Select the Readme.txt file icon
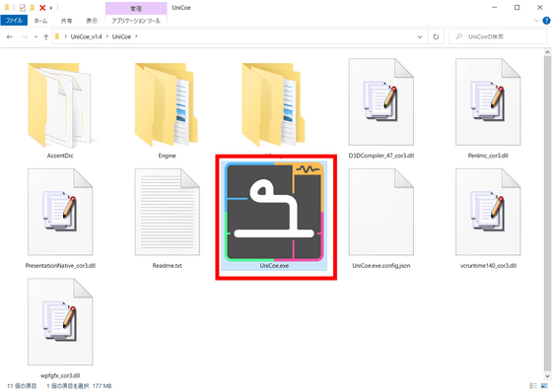This screenshot has height=392, width=552. tap(168, 212)
